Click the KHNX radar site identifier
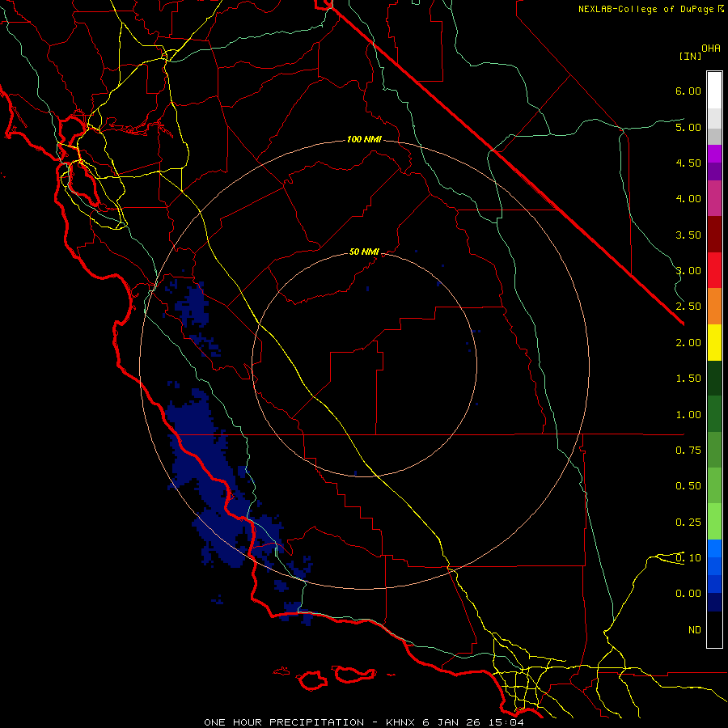The height and width of the screenshot is (728, 728). tap(400, 722)
